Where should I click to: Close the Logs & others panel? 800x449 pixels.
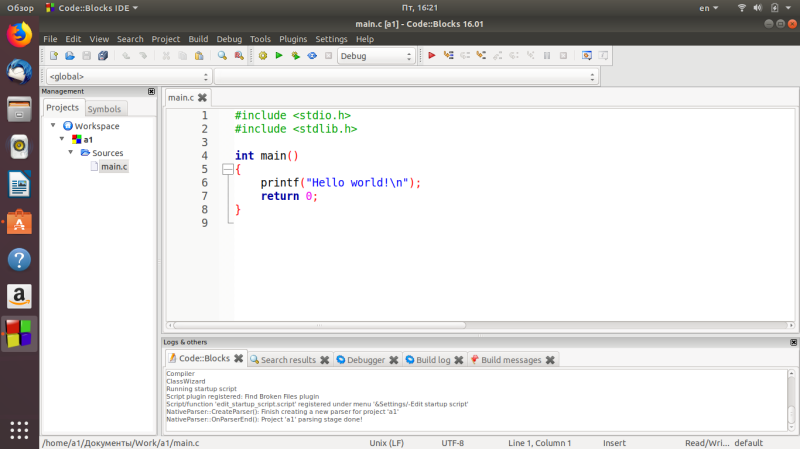click(x=793, y=342)
